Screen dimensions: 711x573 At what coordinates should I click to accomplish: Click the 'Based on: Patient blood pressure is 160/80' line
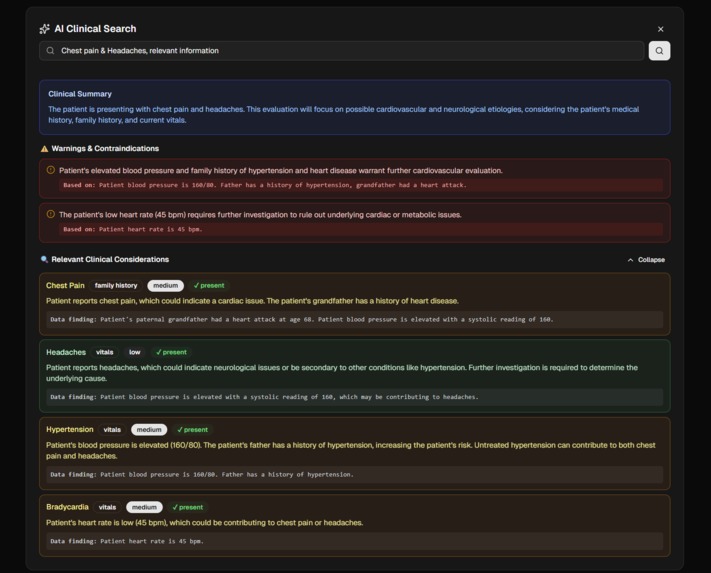(360, 185)
